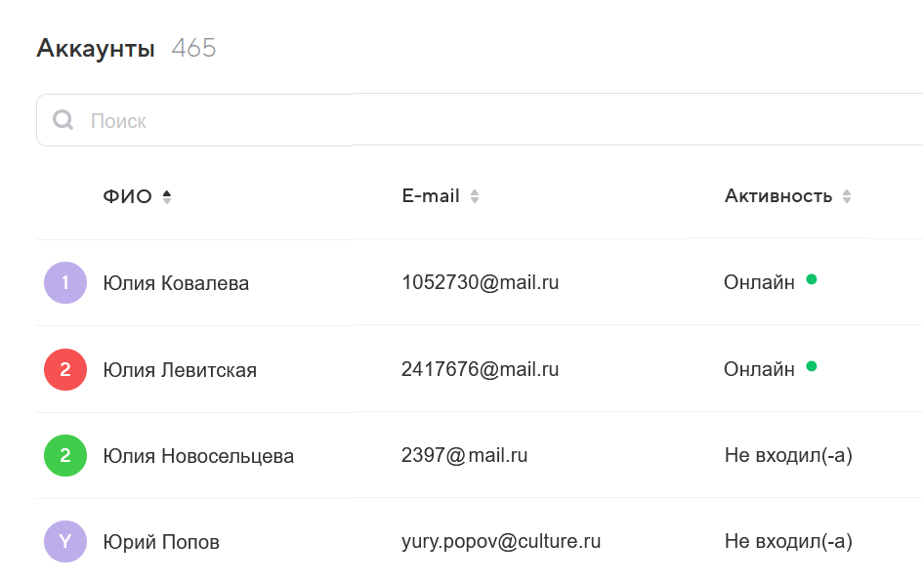924x583 pixels.
Task: Click email 1052730@mail.ru
Action: 480,282
